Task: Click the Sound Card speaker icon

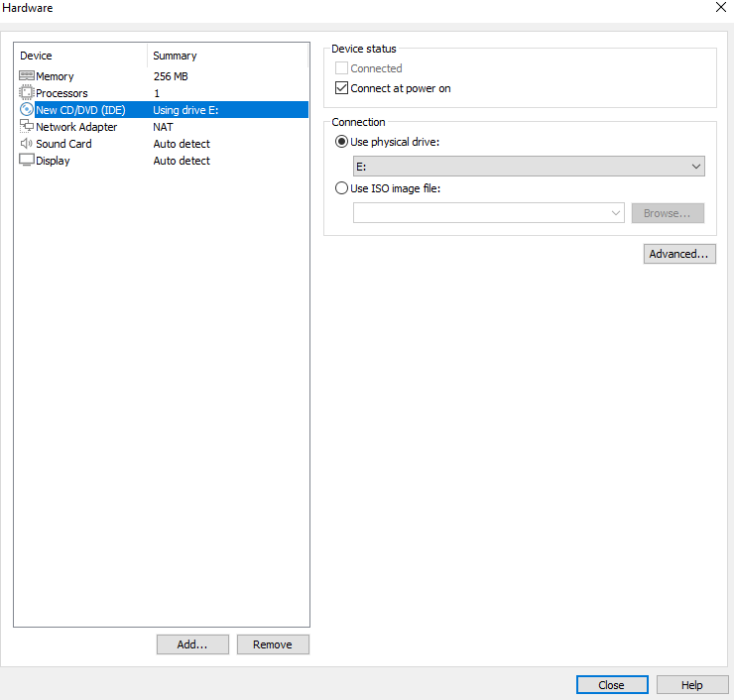Action: (x=27, y=143)
